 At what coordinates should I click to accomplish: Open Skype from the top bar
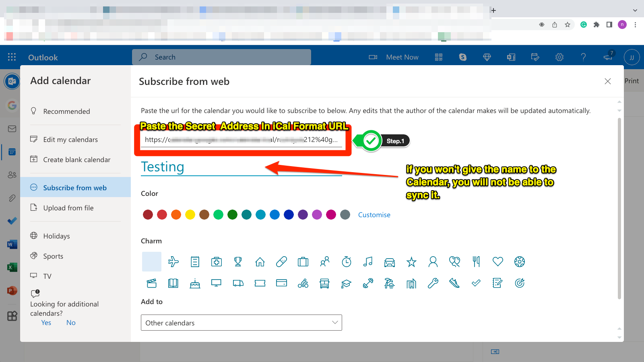coord(462,57)
